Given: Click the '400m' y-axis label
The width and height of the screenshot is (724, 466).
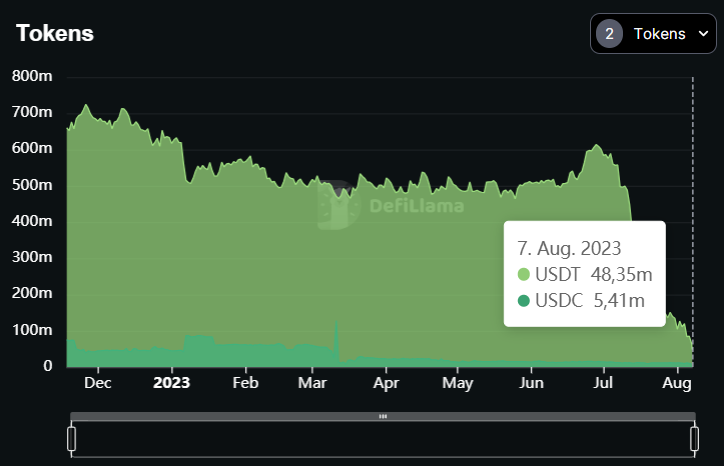Looking at the screenshot, I should [32, 221].
